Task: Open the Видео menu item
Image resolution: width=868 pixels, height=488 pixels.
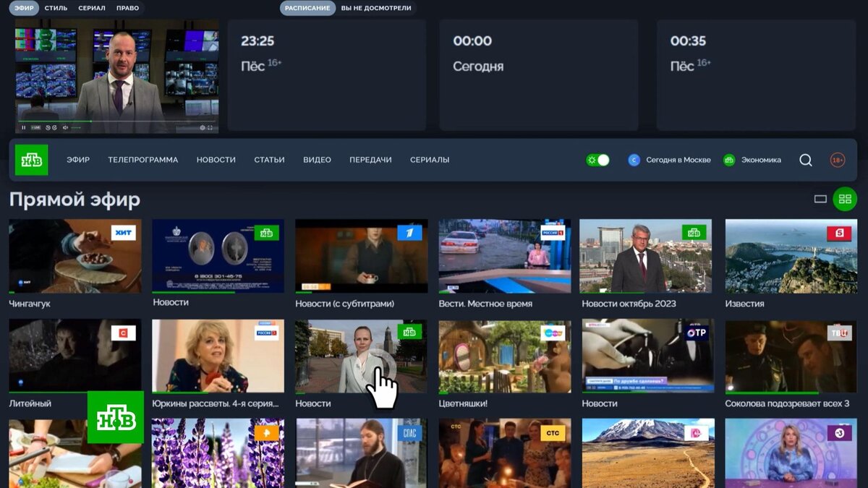Action: pyautogui.click(x=317, y=160)
